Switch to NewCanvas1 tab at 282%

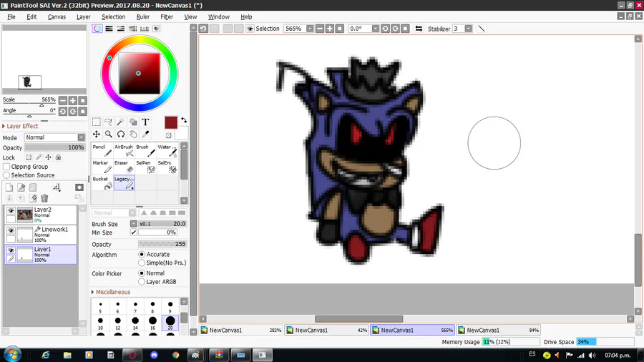click(x=241, y=330)
